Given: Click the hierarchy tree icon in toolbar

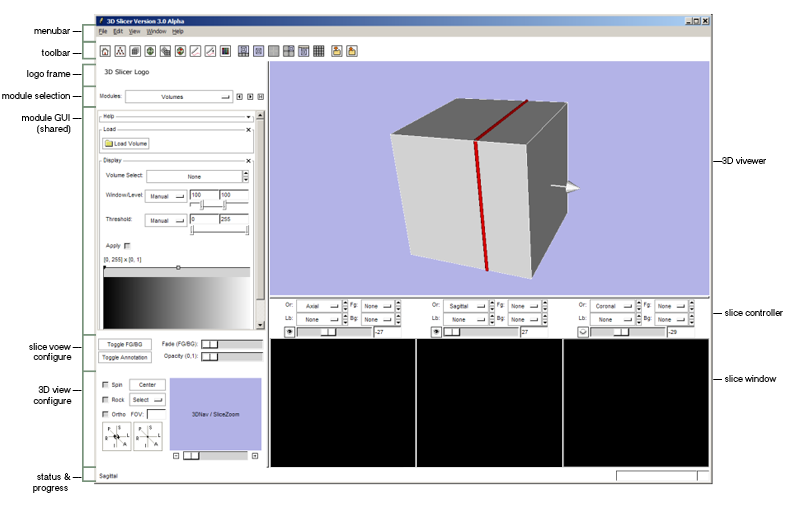Looking at the screenshot, I should coord(120,50).
